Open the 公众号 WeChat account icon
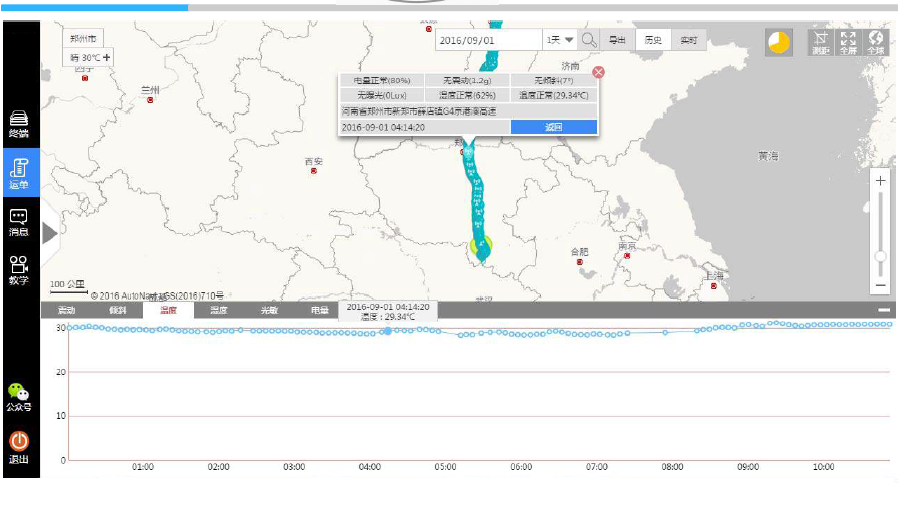This screenshot has width=915, height=512. (19, 397)
